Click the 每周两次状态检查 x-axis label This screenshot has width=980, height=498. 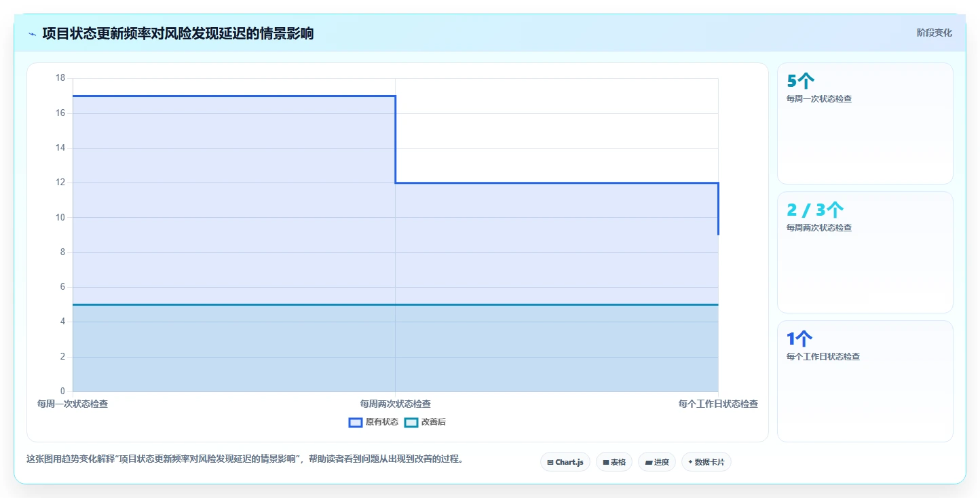point(395,404)
